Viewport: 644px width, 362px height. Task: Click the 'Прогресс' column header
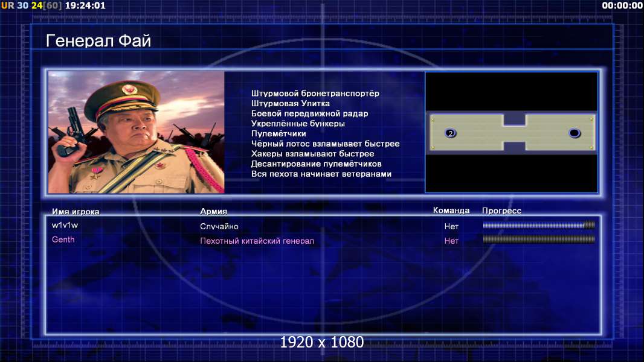[501, 211]
